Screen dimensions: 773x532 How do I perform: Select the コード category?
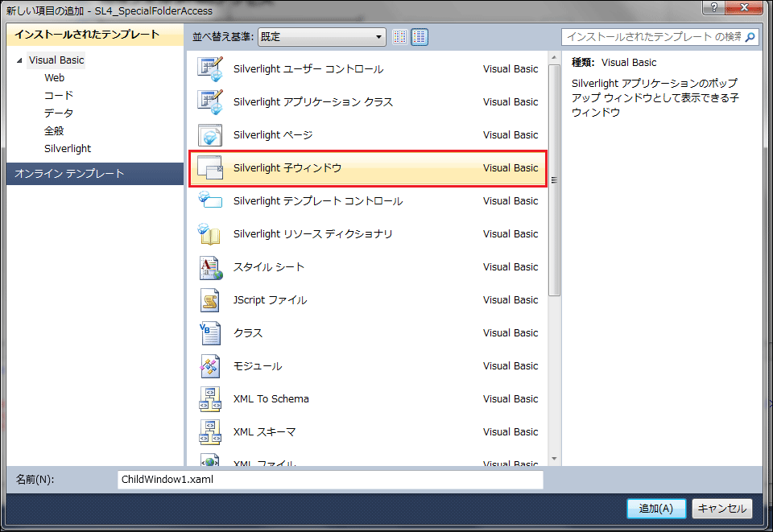pos(59,96)
